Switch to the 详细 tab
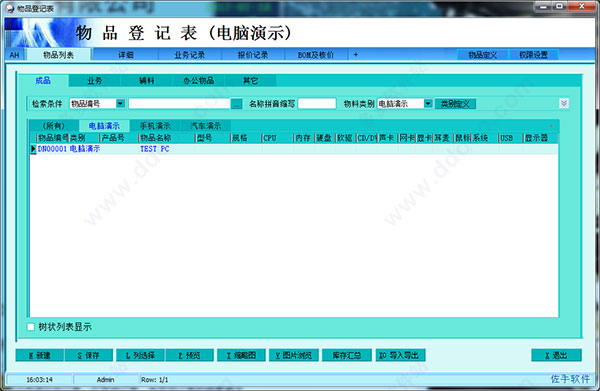The image size is (600, 391). tap(126, 55)
